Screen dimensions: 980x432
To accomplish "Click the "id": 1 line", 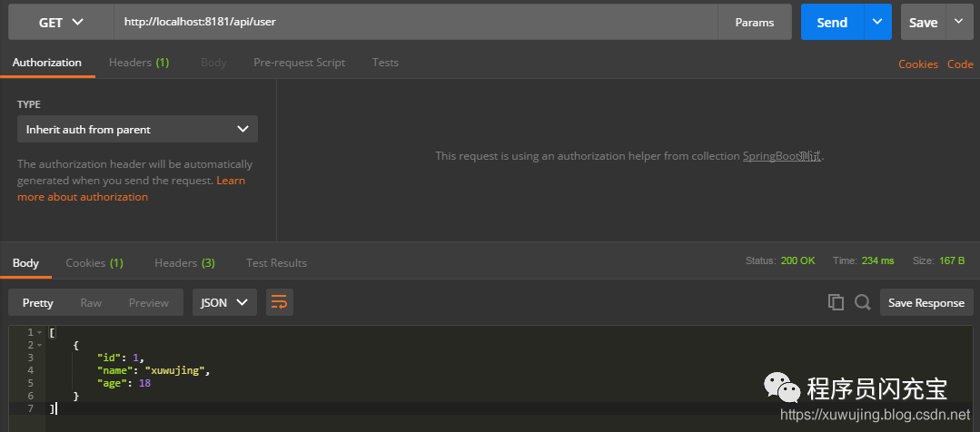I will click(121, 358).
